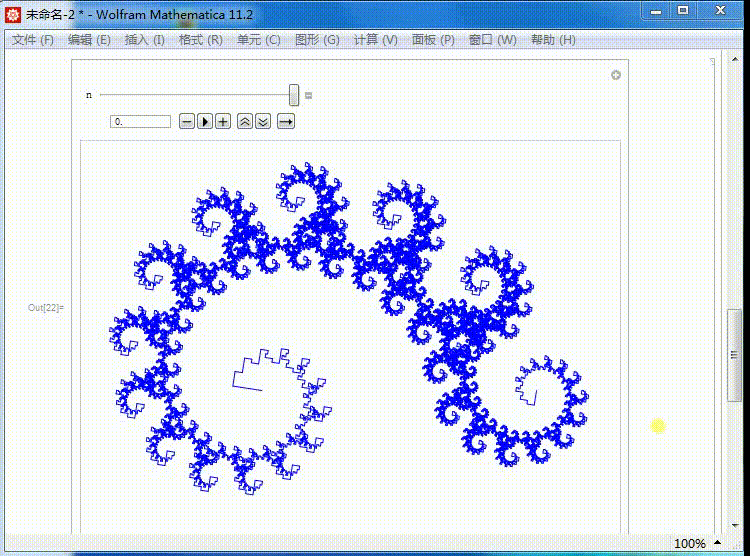Select the output cell bracket at right
The image size is (750, 556).
pyautogui.click(x=713, y=297)
